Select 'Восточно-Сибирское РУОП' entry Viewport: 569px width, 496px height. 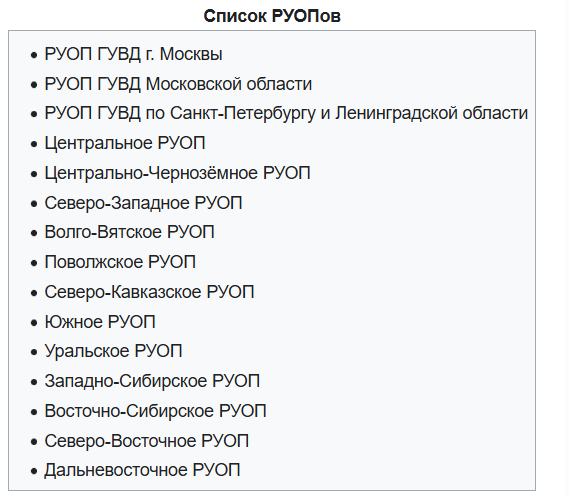[155, 411]
